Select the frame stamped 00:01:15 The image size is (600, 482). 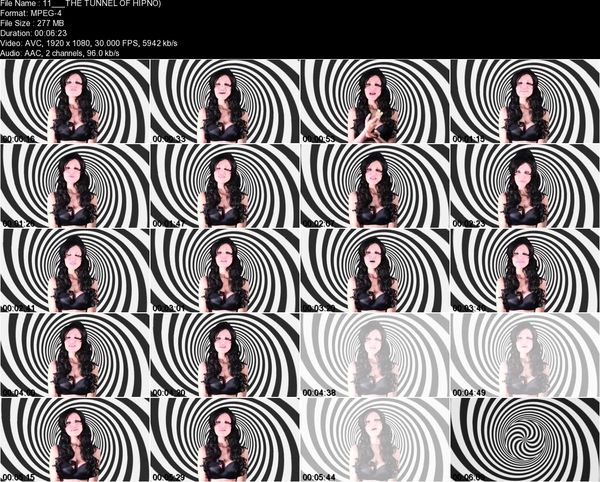tap(525, 101)
